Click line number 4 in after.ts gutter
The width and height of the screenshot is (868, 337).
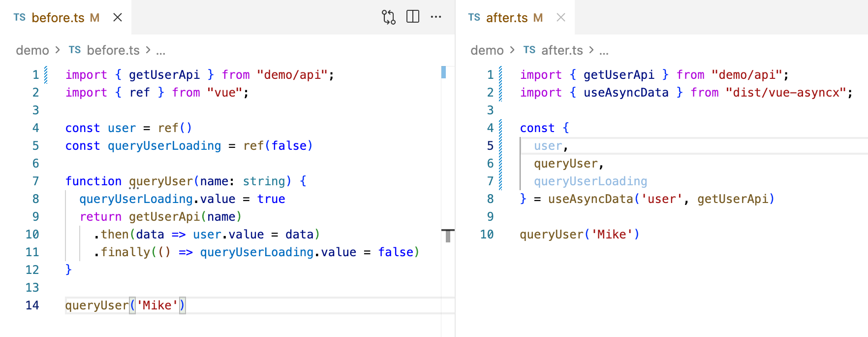point(490,128)
